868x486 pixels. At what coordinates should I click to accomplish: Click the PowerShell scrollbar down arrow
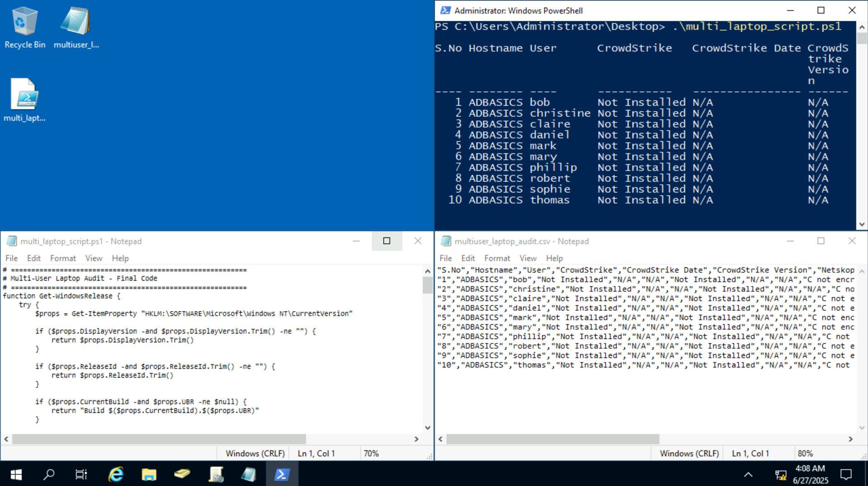862,224
